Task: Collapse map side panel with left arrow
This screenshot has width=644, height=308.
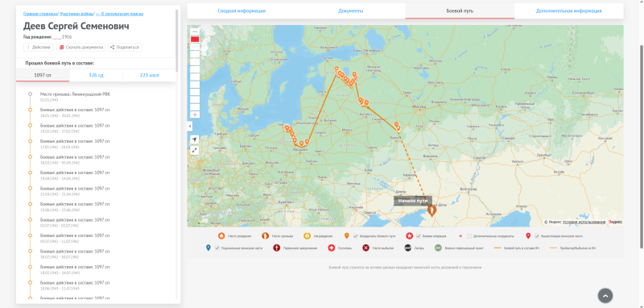Action: 190,127
